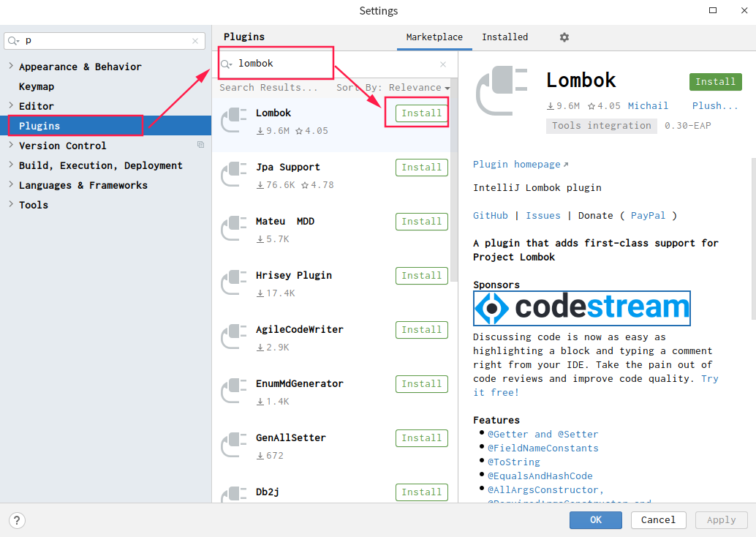Screen dimensions: 756x537
Task: Install the Db2j plugin
Action: click(x=421, y=492)
